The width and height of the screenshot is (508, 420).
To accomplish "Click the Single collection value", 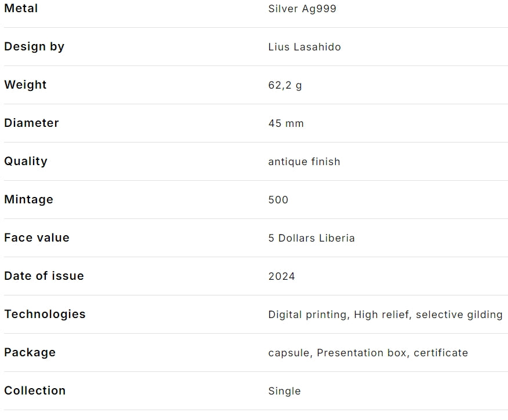I will [285, 392].
